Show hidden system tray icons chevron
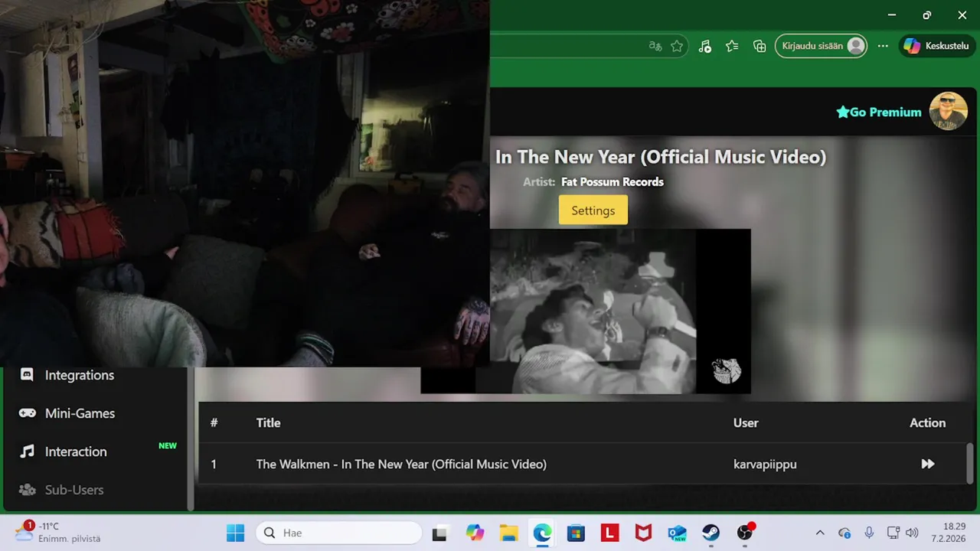 tap(820, 533)
